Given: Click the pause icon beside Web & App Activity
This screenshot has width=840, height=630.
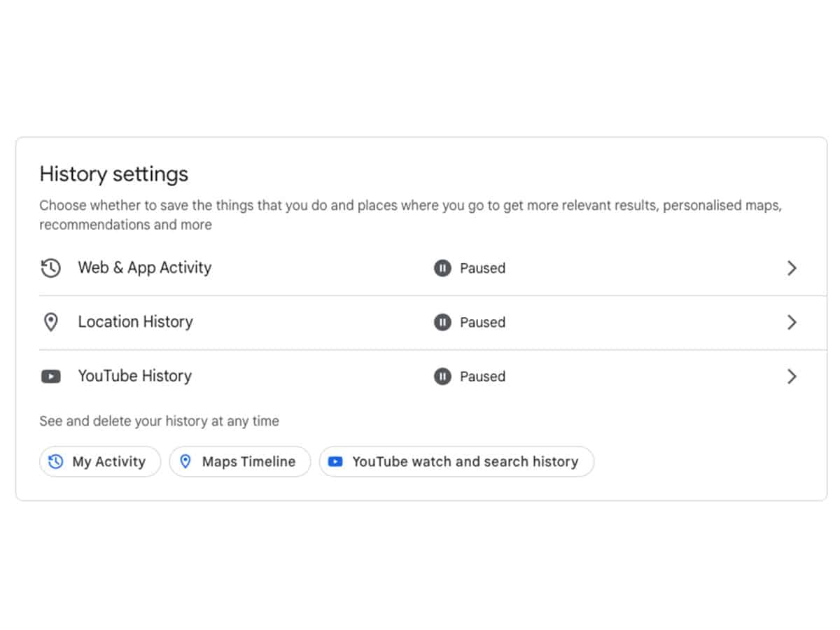Looking at the screenshot, I should click(x=442, y=268).
